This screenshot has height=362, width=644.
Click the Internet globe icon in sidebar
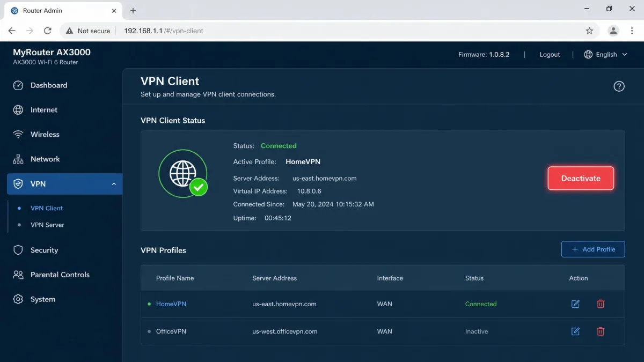click(18, 110)
